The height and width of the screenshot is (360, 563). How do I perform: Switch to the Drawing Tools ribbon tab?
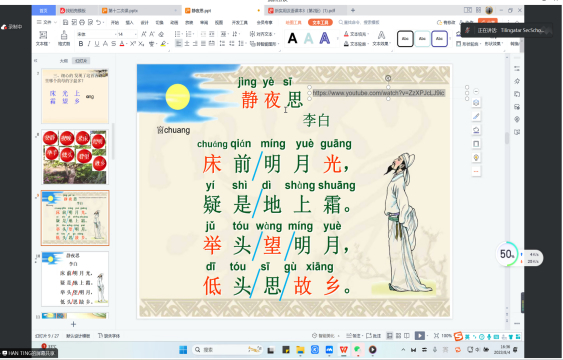[x=293, y=22]
